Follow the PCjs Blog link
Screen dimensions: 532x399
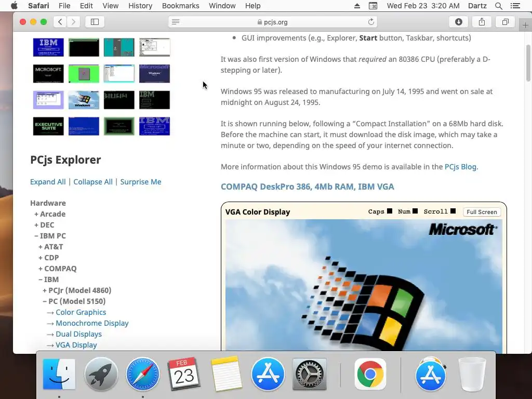point(460,167)
